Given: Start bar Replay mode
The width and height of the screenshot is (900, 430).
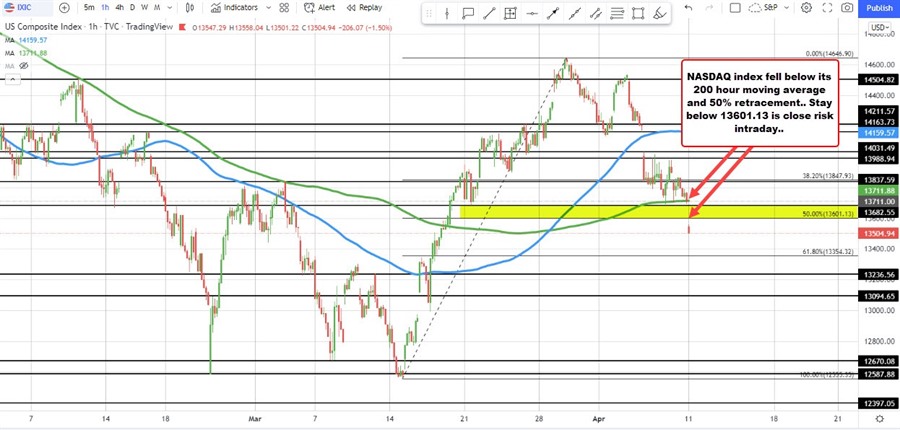Looking at the screenshot, I should point(364,7).
